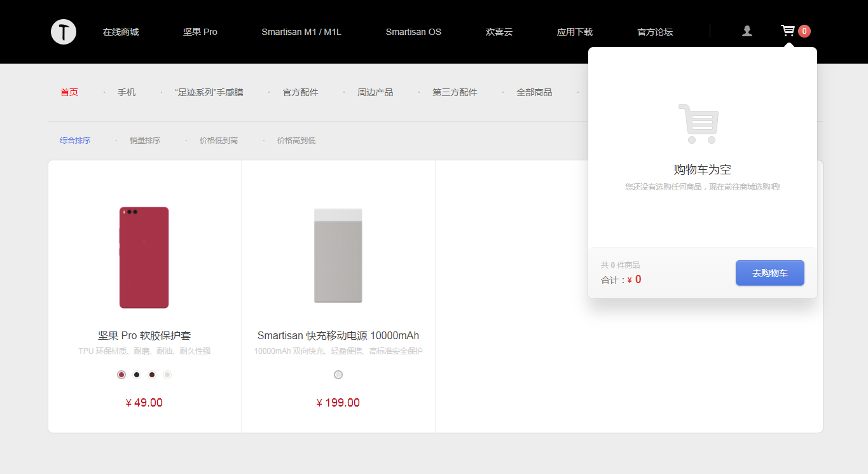Click the 10000mAh 双向快充 description text
The width and height of the screenshot is (868, 474).
click(x=338, y=351)
